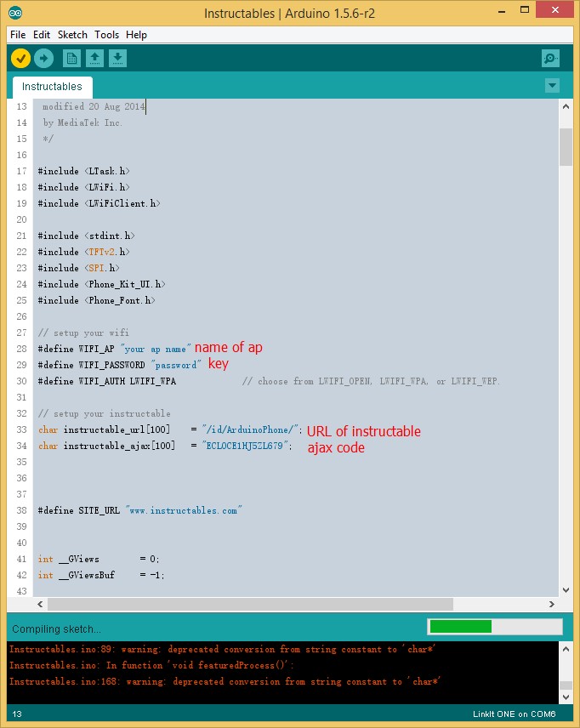Click the "// setup your instructable" comment
This screenshot has height=728, width=580.
[105, 413]
